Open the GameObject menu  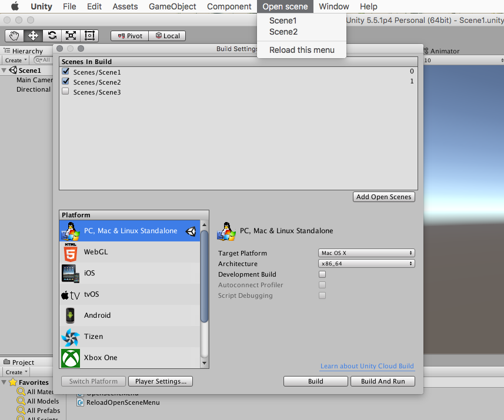point(172,6)
